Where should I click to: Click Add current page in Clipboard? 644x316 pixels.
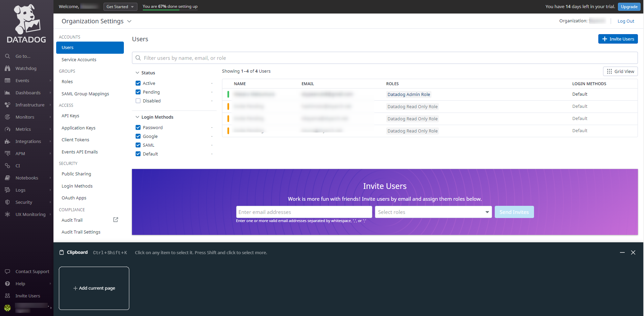94,288
